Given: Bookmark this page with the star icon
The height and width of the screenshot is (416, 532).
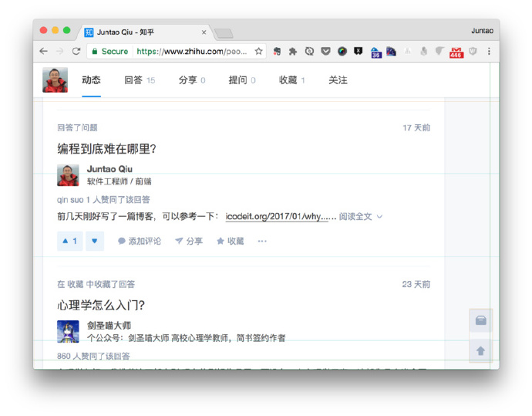Looking at the screenshot, I should [x=259, y=51].
